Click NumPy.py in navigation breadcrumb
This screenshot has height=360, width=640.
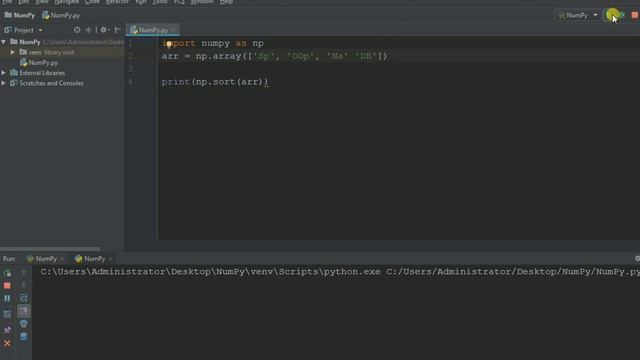[61, 16]
